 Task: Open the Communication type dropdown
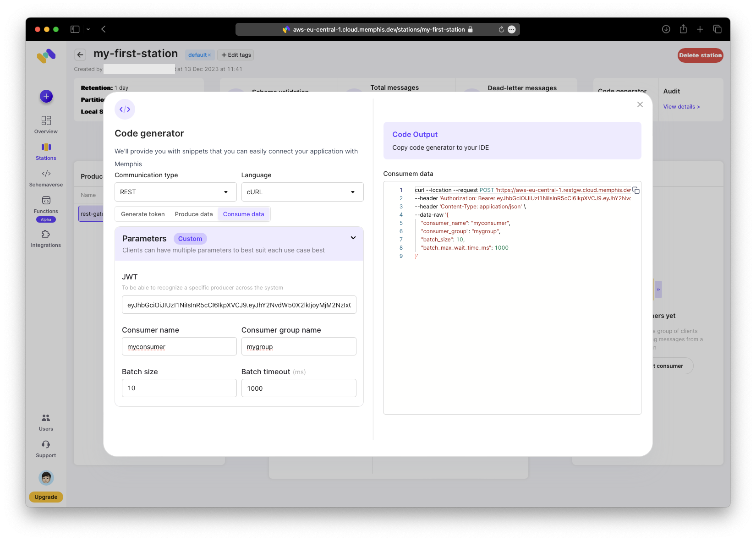(x=175, y=192)
